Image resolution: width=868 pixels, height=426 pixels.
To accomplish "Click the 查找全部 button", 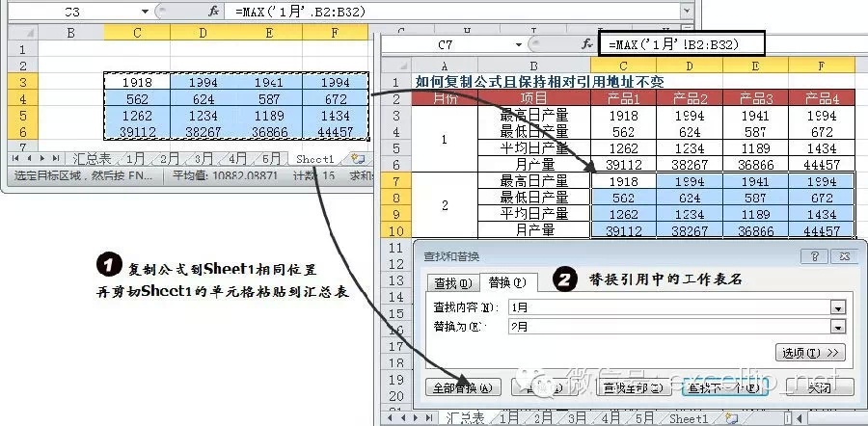I will point(634,387).
